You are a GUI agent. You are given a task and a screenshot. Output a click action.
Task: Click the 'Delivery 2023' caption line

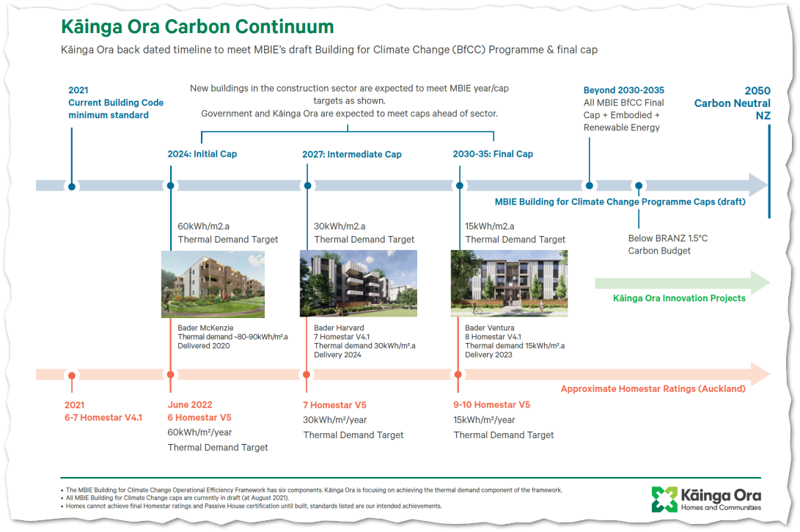[x=488, y=355]
